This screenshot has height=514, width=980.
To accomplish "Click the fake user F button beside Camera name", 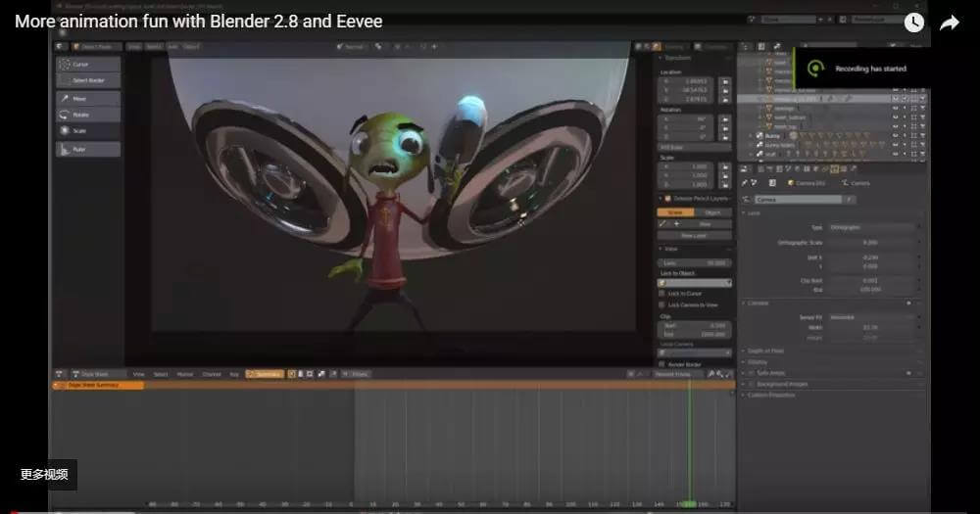I will coord(849,200).
